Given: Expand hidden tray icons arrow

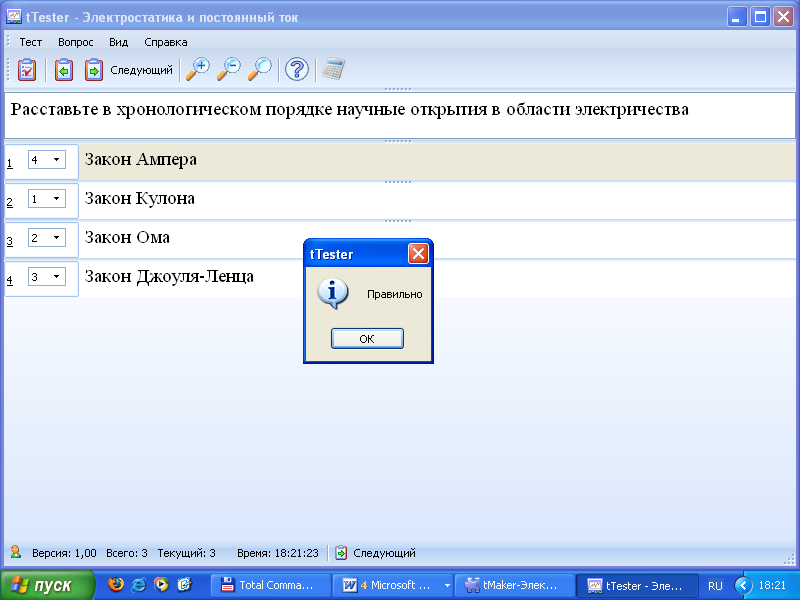Looking at the screenshot, I should (742, 585).
